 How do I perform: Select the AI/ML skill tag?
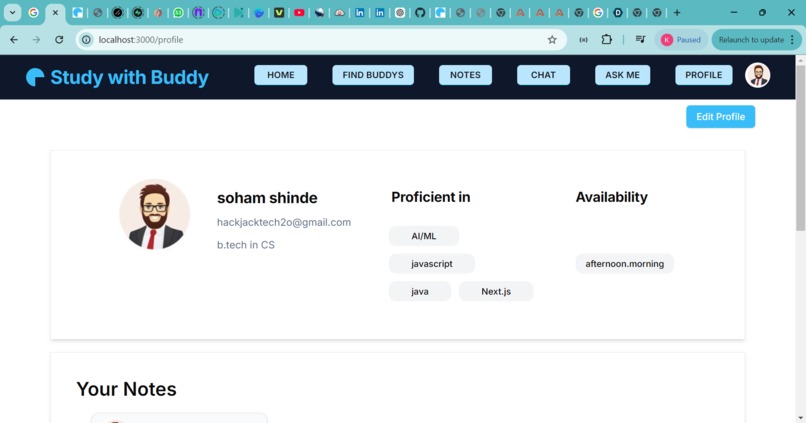coord(424,236)
